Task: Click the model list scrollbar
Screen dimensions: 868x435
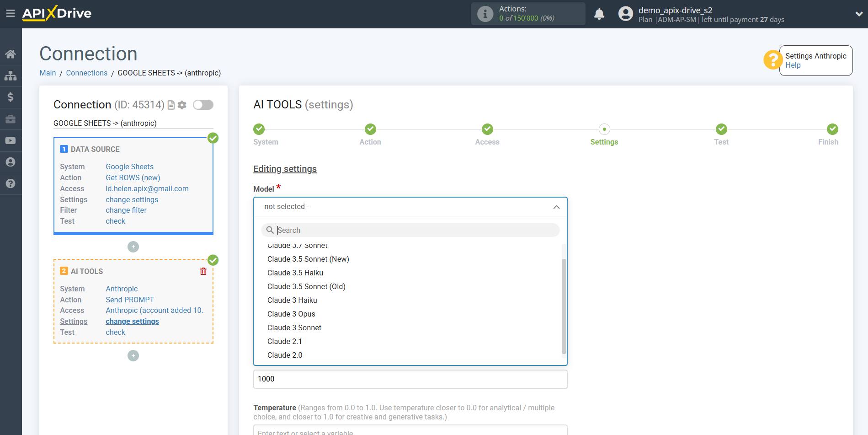Action: coord(564,306)
